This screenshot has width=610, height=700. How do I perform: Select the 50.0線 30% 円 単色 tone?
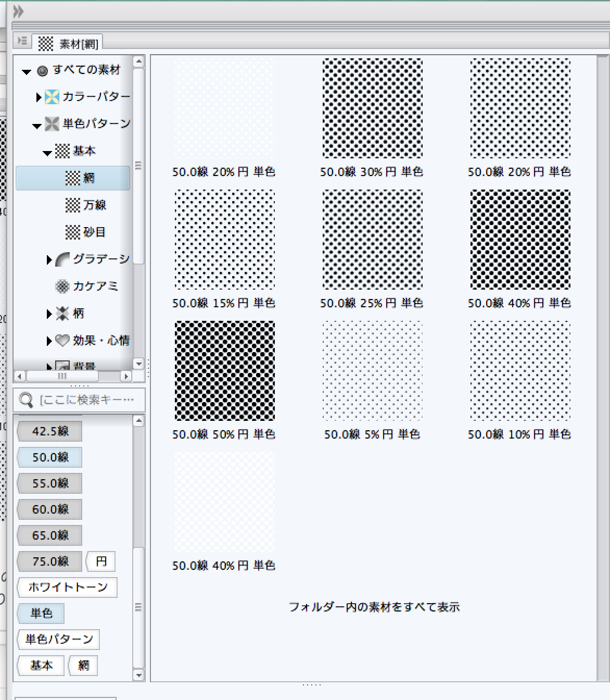(372, 108)
